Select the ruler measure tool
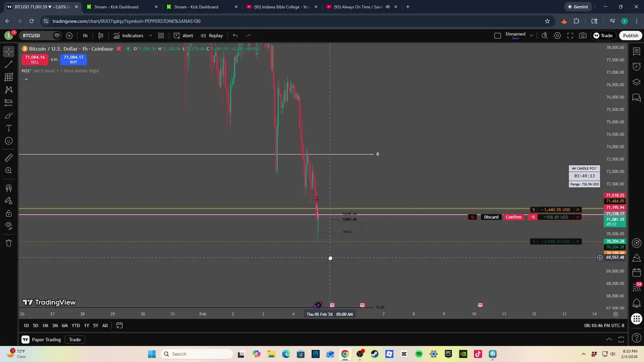Image resolution: width=644 pixels, height=362 pixels. tap(9, 158)
